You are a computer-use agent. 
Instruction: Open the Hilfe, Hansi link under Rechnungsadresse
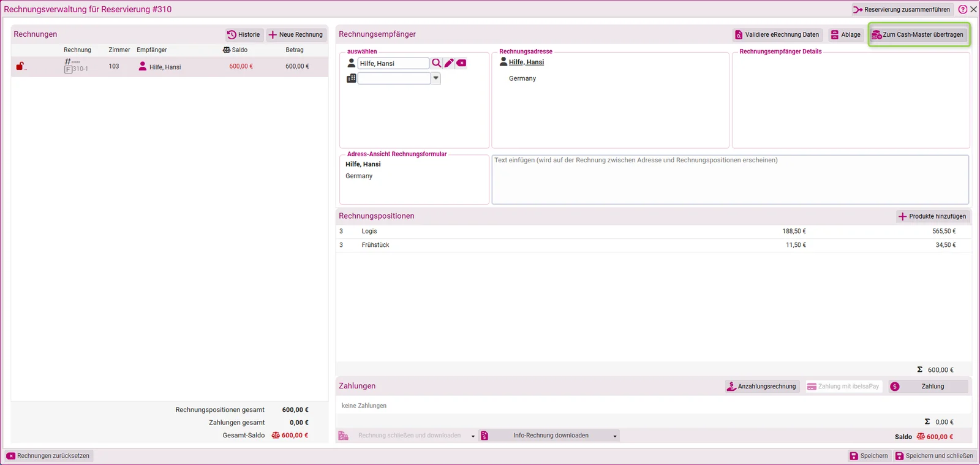(526, 62)
